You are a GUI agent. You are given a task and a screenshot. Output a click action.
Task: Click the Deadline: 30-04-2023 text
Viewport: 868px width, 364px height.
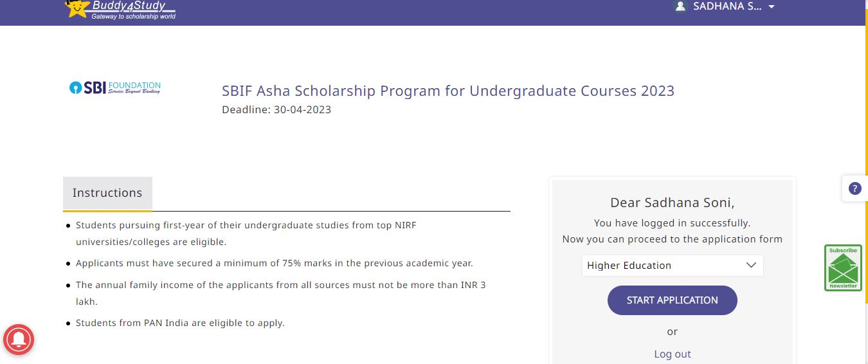276,109
